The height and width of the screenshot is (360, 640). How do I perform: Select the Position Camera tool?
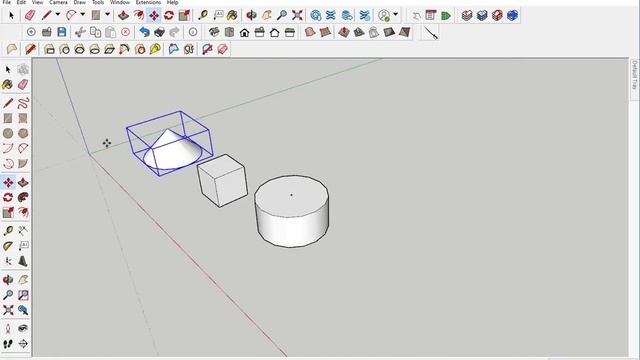(x=8, y=329)
